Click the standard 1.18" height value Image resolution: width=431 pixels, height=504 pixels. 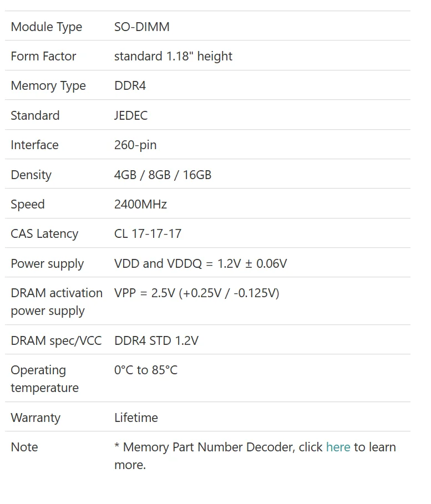pos(173,57)
